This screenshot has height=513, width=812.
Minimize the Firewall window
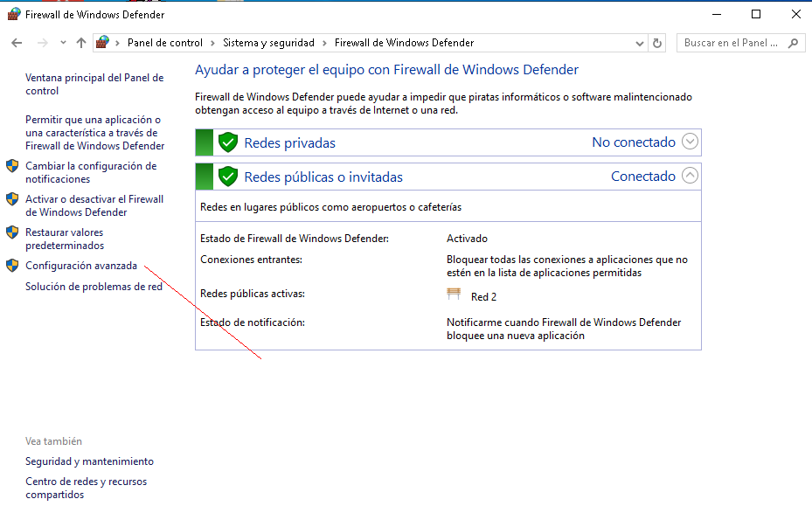pos(717,15)
